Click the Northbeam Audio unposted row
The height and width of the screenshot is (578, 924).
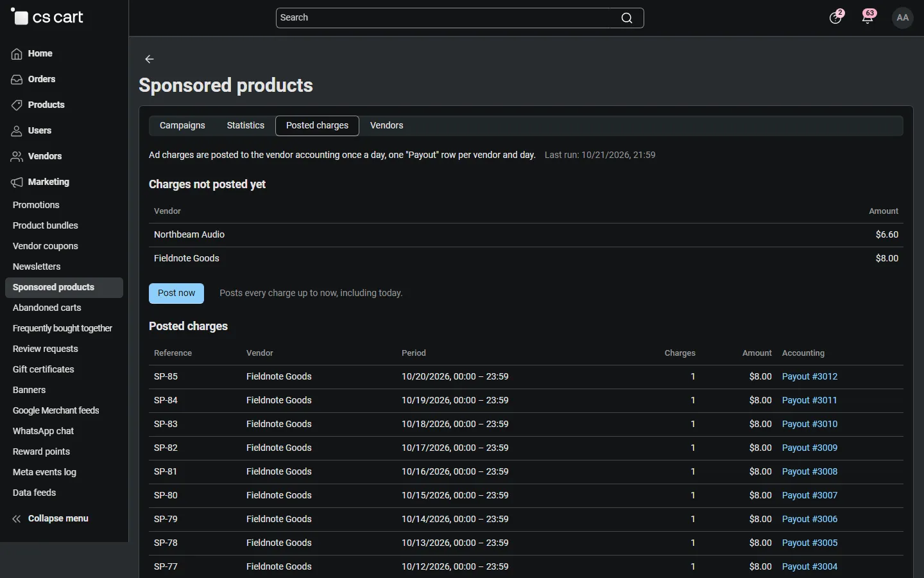point(526,235)
